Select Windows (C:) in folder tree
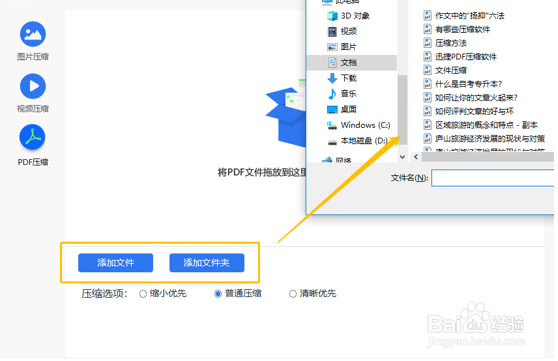Image resolution: width=558 pixels, height=361 pixels. tap(365, 125)
